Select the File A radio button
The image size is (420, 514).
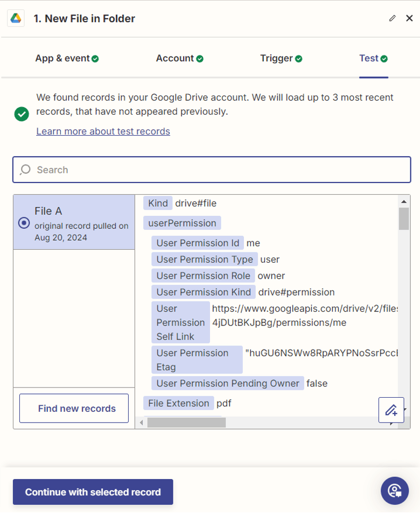[24, 223]
